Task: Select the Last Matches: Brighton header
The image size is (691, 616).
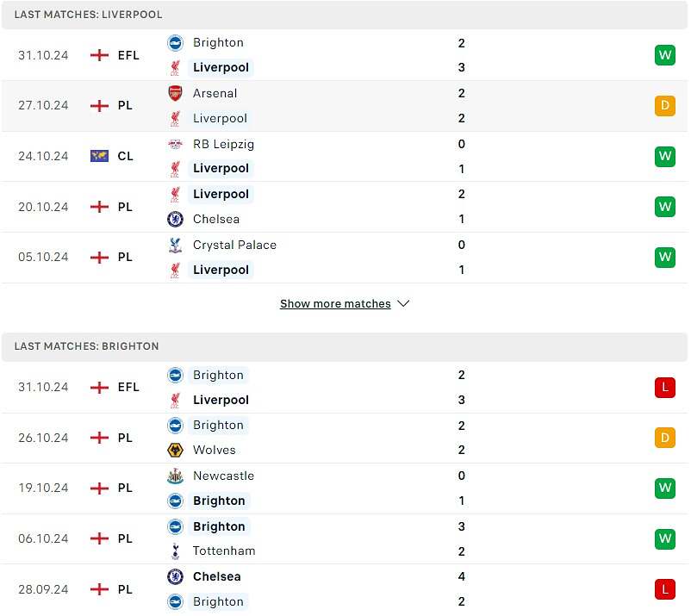Action: 86,346
